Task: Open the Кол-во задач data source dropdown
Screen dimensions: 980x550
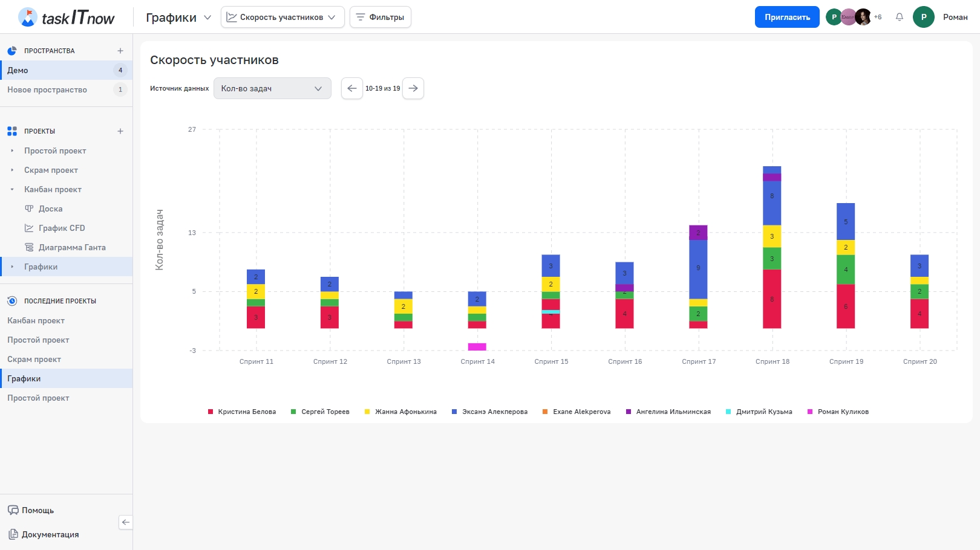Action: 272,88
